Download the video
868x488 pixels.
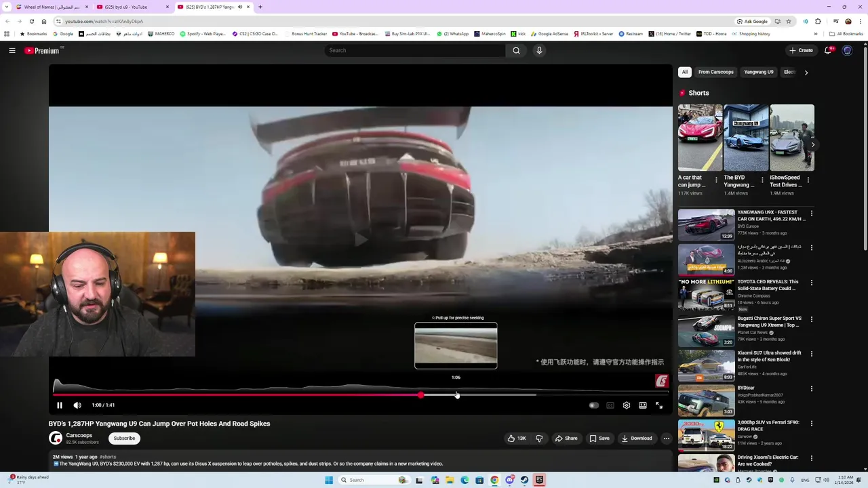(637, 439)
